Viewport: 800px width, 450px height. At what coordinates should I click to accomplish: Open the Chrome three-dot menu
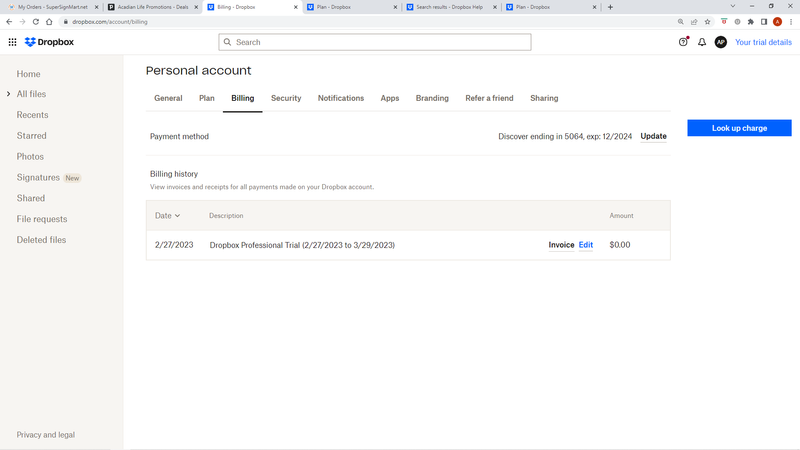(x=791, y=21)
